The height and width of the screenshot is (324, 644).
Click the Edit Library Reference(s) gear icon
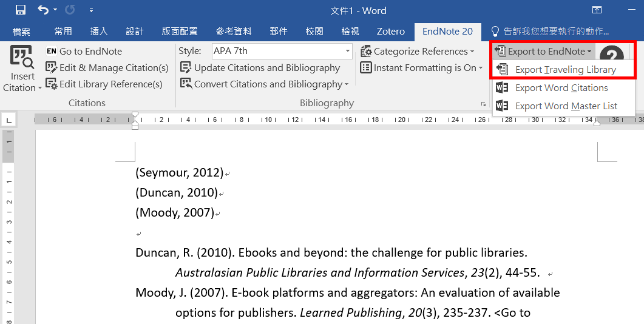(x=52, y=84)
